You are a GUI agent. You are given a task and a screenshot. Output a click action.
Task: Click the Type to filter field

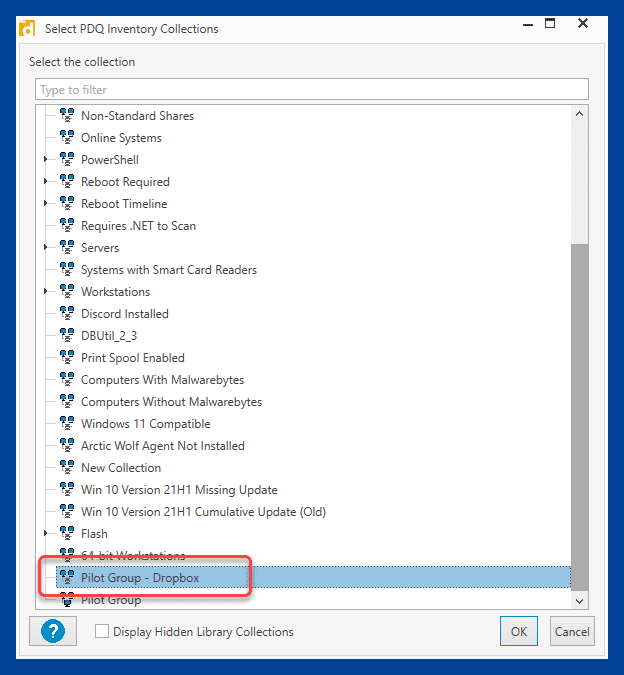click(312, 89)
